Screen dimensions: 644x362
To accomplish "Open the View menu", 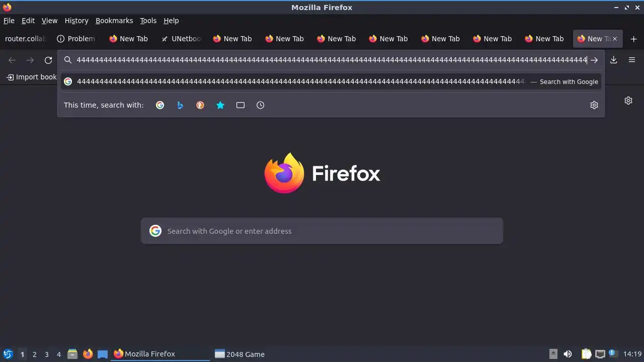I will pyautogui.click(x=49, y=21).
